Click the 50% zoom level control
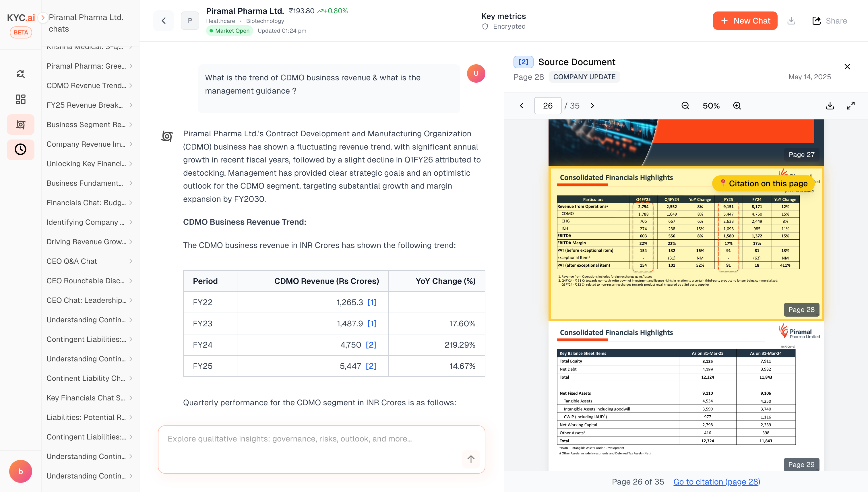Image resolution: width=868 pixels, height=492 pixels. [711, 105]
